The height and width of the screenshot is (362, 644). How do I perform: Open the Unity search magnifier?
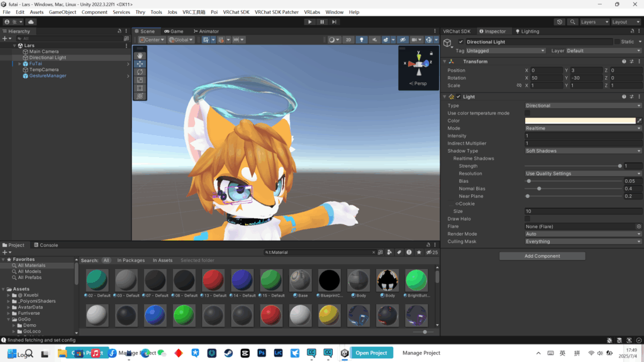[572, 22]
